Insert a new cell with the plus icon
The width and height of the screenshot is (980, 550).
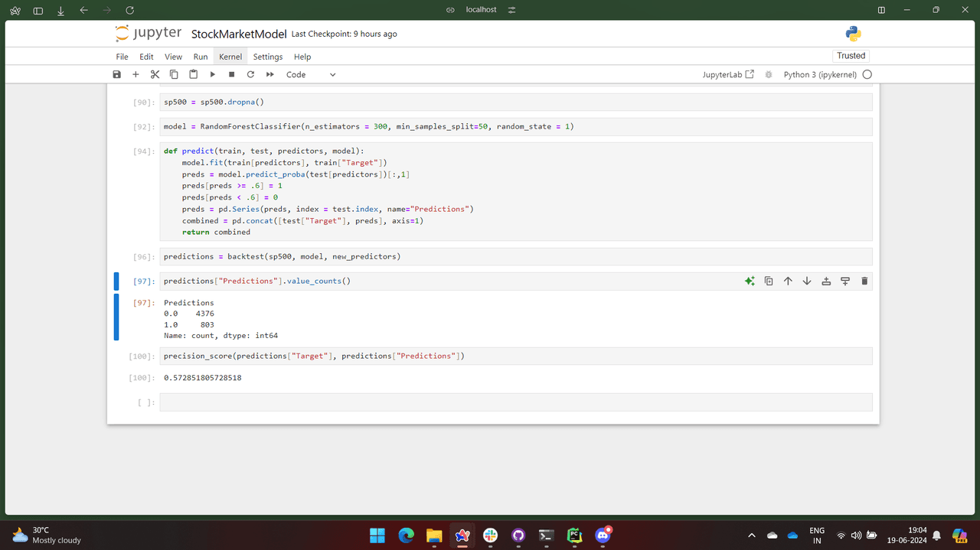(x=136, y=74)
